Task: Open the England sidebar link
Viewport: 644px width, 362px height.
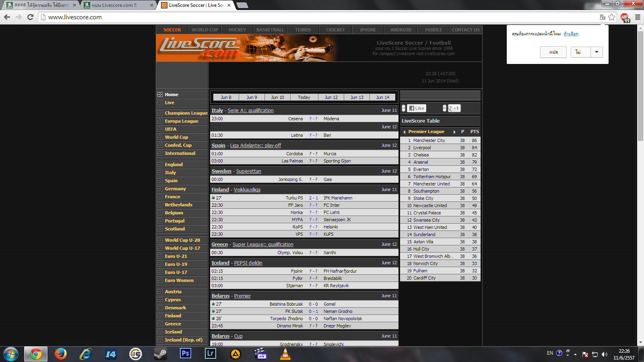Action: coord(173,165)
